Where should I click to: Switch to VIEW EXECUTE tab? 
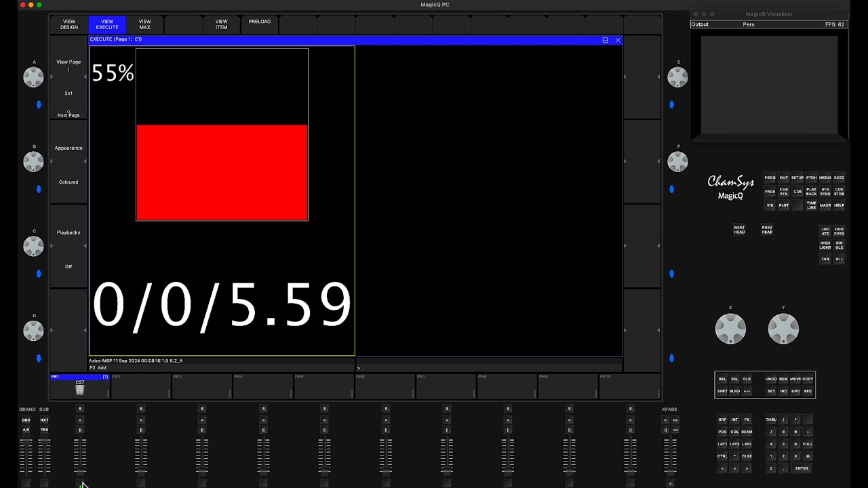pyautogui.click(x=107, y=24)
